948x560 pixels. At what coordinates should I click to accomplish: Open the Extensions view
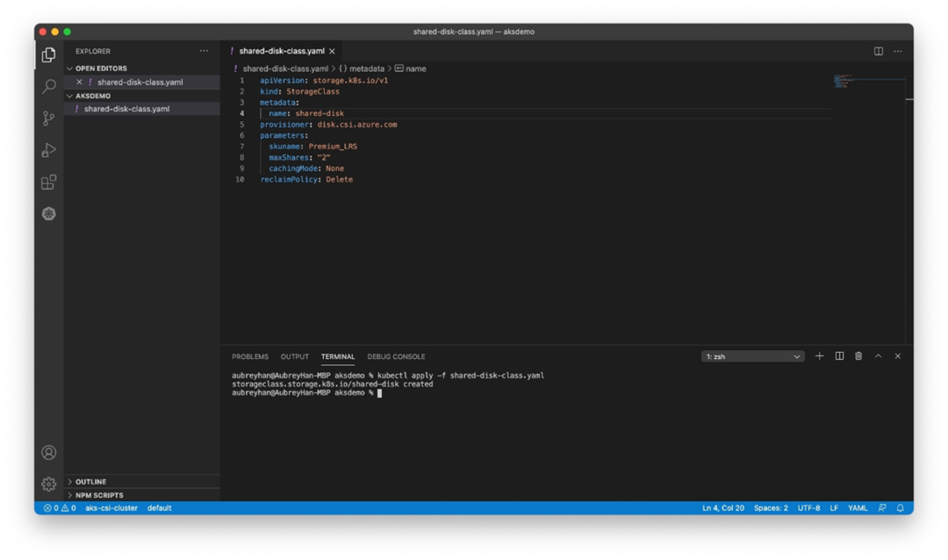point(49,183)
